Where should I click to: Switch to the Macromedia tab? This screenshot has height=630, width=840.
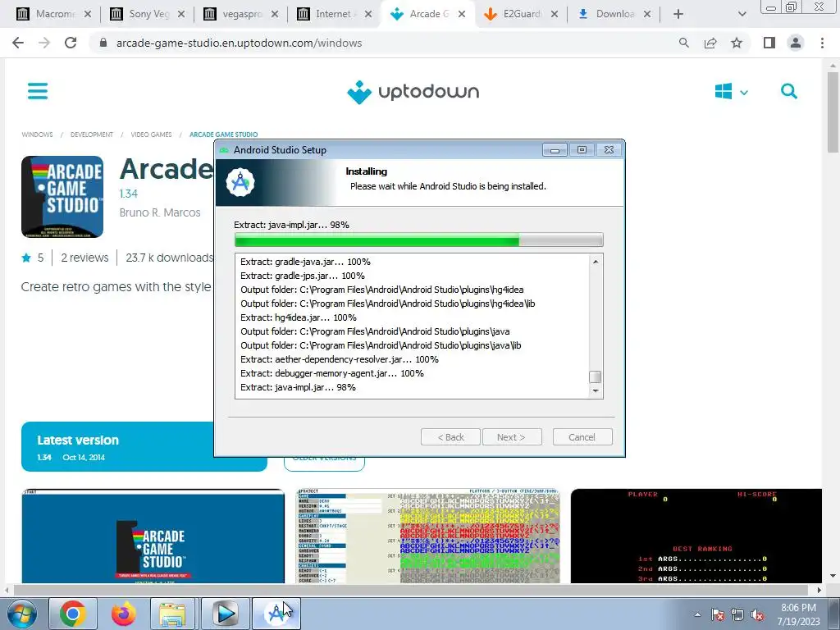tap(53, 14)
